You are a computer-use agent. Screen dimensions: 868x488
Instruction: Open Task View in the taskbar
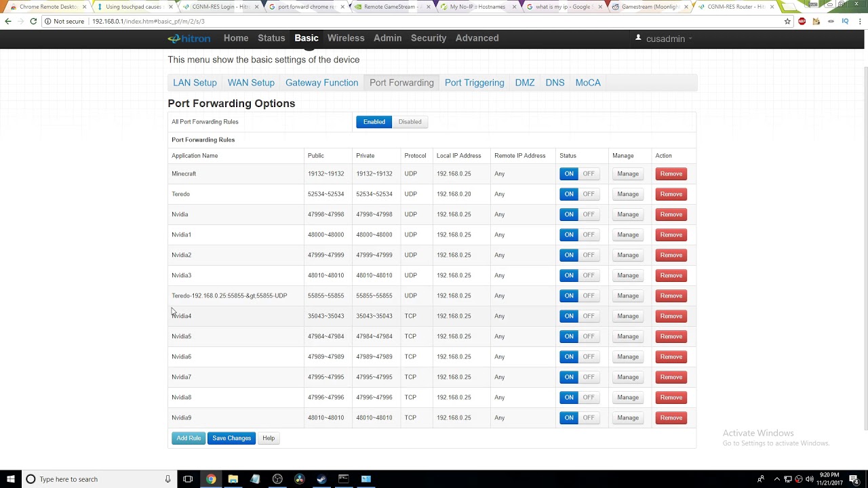[188, 479]
